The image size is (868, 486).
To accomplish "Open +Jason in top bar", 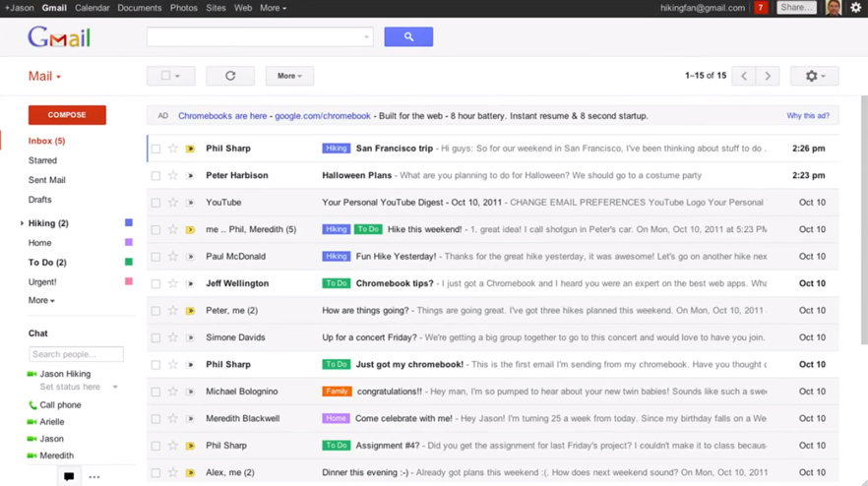I will pyautogui.click(x=20, y=8).
